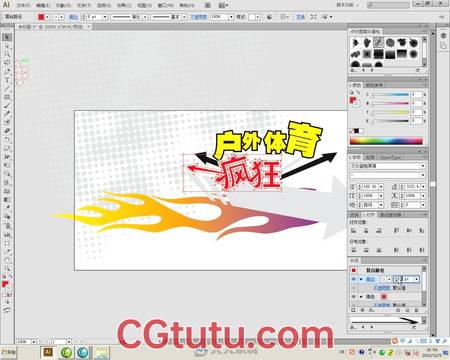This screenshot has height=360, width=450.
Task: Select the splatter brush thumbnail in brush library
Action: (x=356, y=43)
